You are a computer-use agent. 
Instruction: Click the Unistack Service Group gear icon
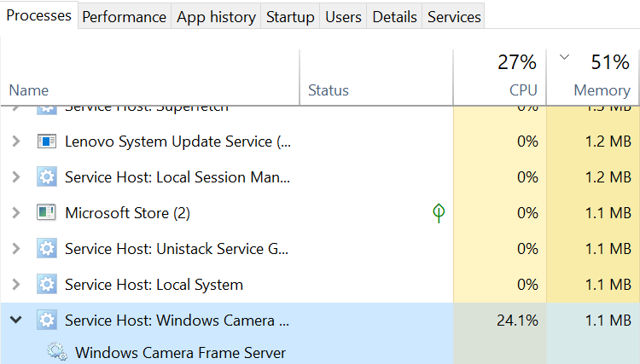coord(47,249)
